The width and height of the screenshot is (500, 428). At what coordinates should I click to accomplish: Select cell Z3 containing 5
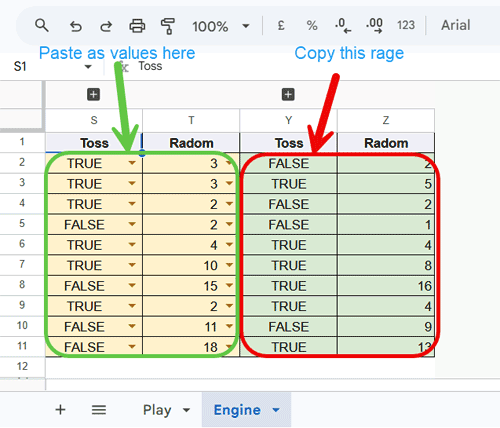pyautogui.click(x=386, y=184)
